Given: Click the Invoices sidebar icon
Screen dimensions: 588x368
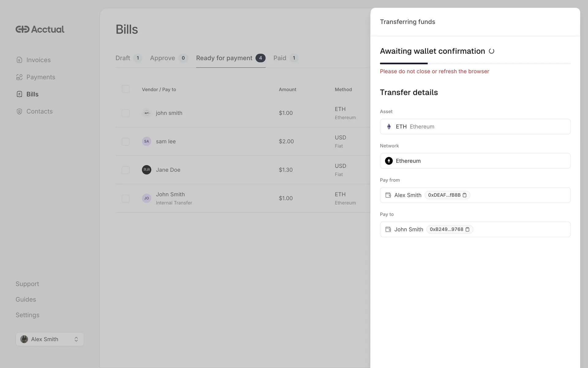Looking at the screenshot, I should click(19, 60).
